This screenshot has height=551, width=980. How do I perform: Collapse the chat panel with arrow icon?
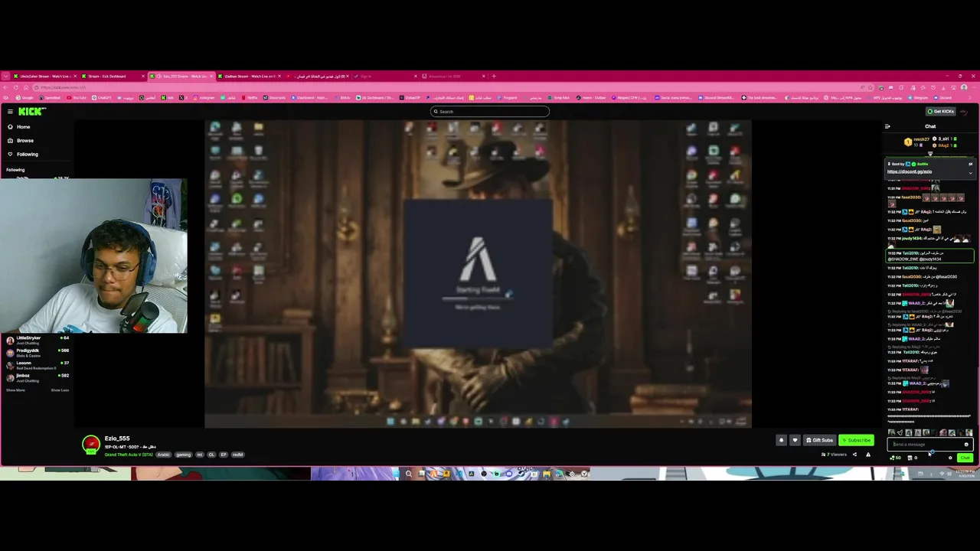pyautogui.click(x=887, y=126)
